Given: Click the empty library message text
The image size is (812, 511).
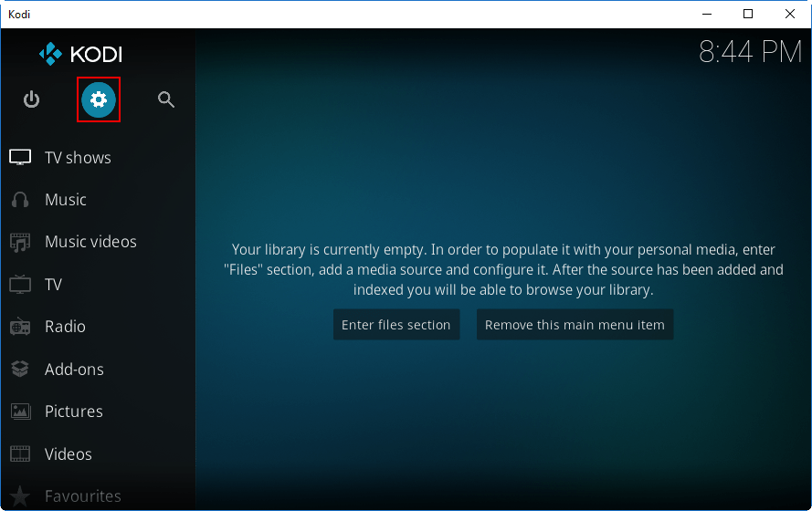Looking at the screenshot, I should [503, 269].
